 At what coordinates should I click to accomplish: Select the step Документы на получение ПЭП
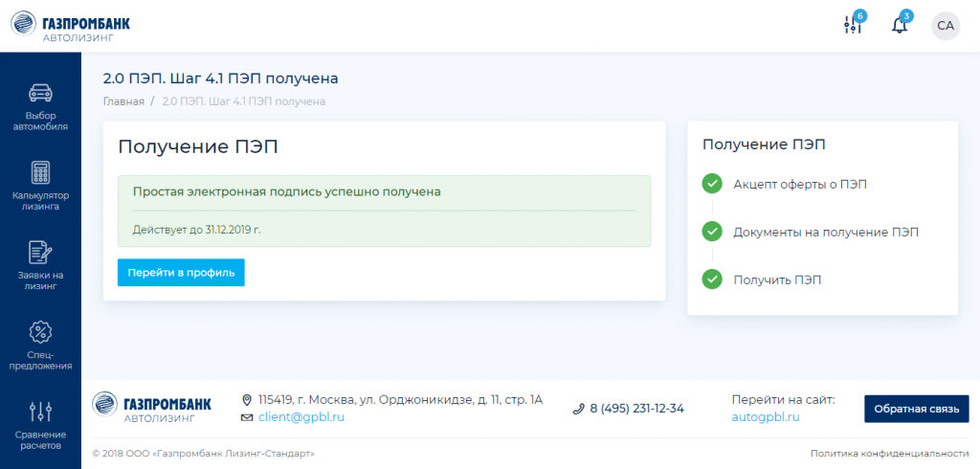(x=826, y=233)
